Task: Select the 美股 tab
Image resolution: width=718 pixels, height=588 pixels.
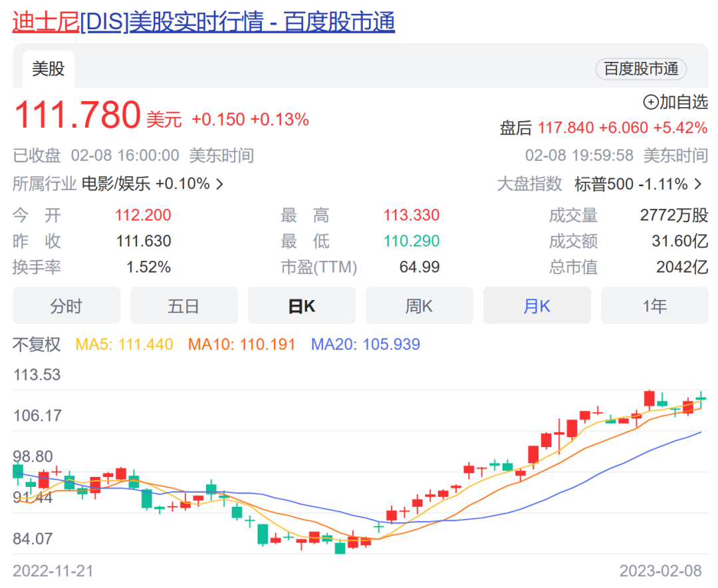Action: [x=48, y=69]
